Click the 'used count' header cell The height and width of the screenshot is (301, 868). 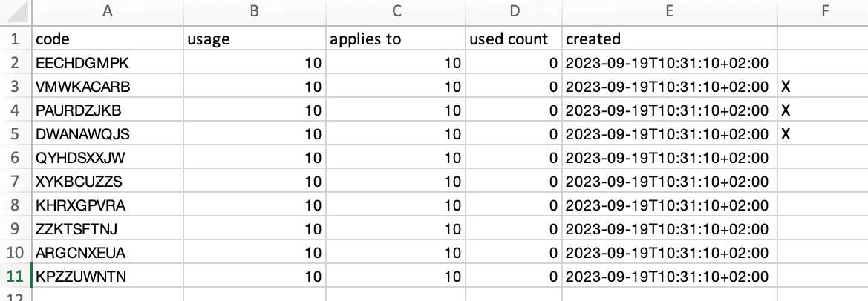tap(514, 39)
